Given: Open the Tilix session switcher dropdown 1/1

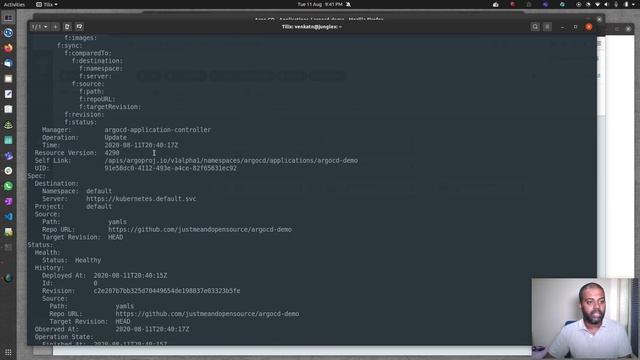Looking at the screenshot, I should pos(40,27).
